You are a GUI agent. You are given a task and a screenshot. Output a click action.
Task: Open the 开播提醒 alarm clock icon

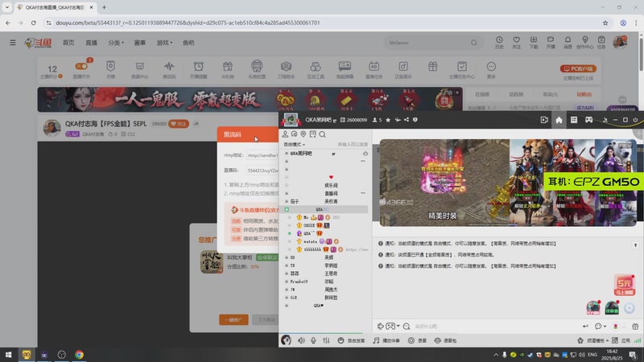pos(198,69)
